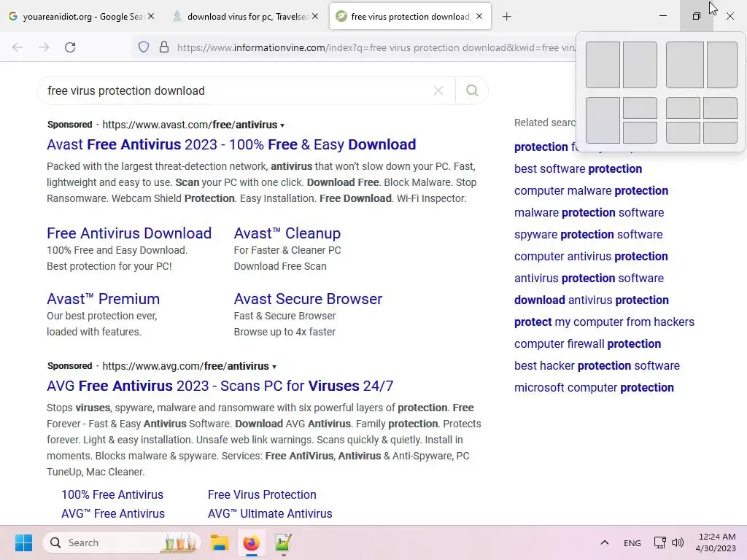Click Firefox icon in taskbar
This screenshot has height=560, width=747.
click(251, 542)
